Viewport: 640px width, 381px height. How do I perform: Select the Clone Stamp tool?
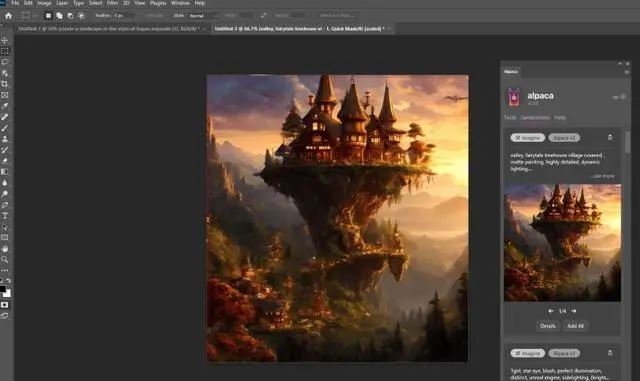tap(4, 139)
